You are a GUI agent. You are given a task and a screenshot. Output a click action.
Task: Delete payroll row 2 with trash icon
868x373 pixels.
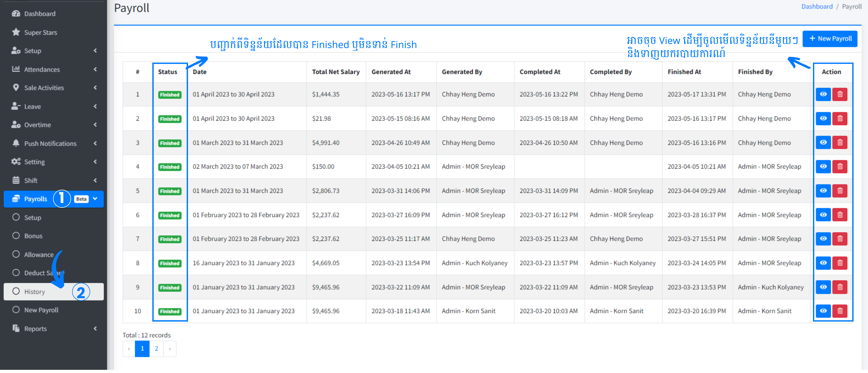tap(840, 119)
